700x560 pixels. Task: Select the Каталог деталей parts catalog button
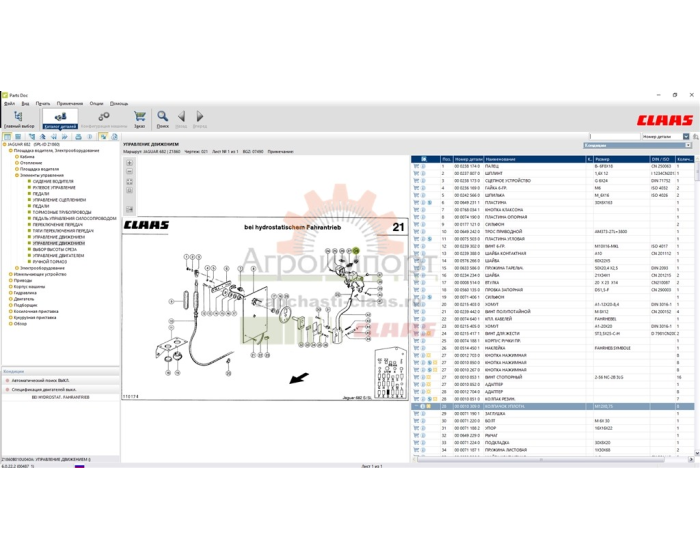pyautogui.click(x=60, y=120)
